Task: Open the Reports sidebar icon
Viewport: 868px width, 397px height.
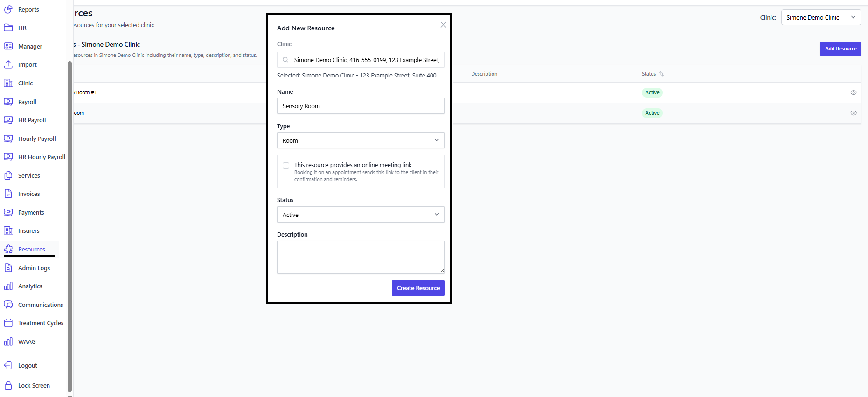Action: tap(8, 9)
